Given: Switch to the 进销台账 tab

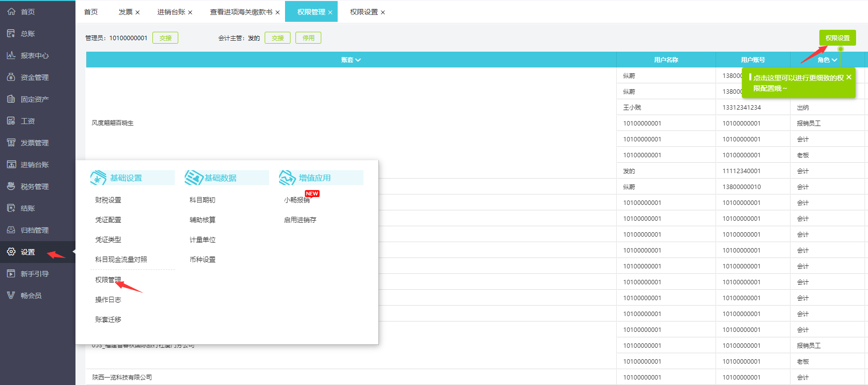Looking at the screenshot, I should [171, 12].
